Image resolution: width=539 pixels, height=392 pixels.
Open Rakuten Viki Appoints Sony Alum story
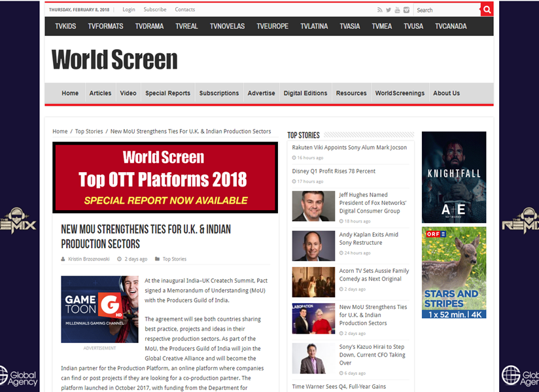[x=349, y=147]
